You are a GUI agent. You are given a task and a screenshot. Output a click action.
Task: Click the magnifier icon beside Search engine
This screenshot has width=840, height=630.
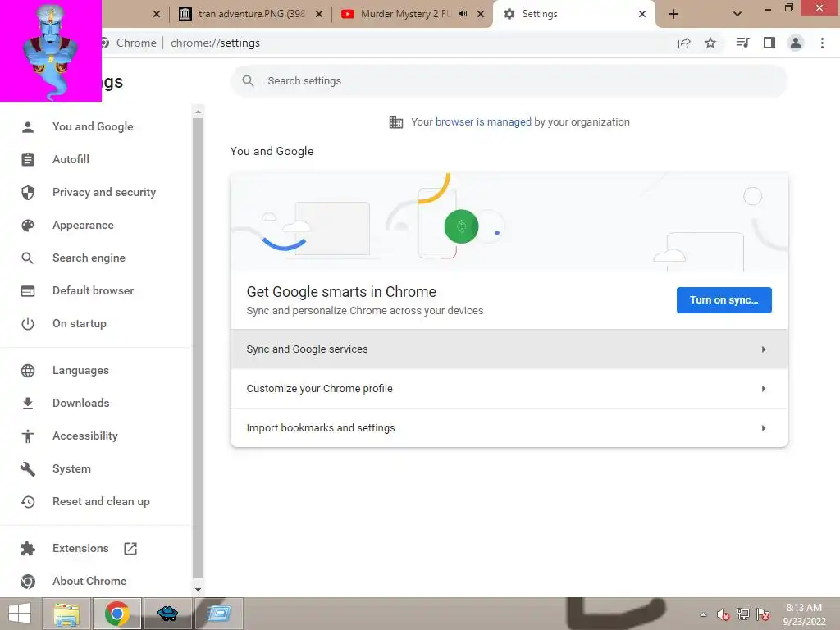[28, 258]
